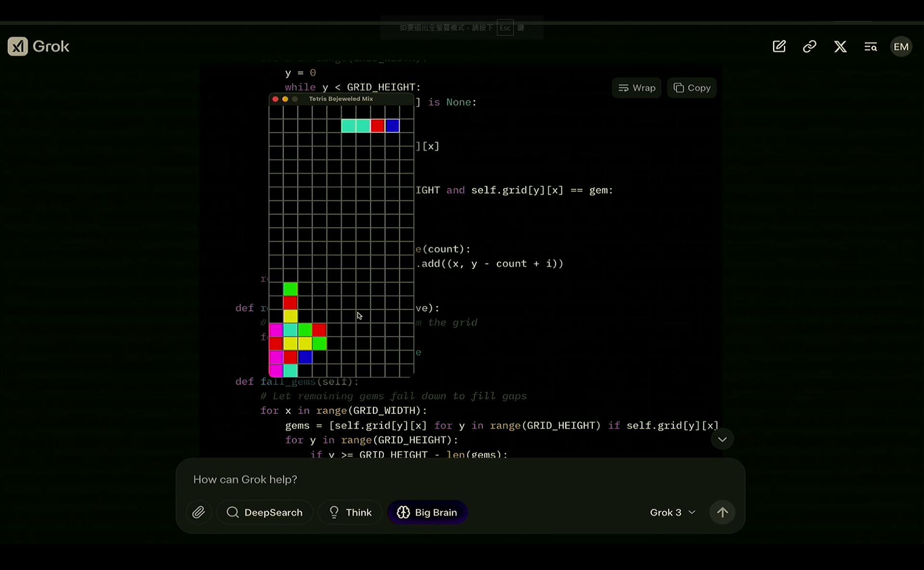Click the 'How can Grok help?' input
This screenshot has width=924, height=570.
(433, 479)
